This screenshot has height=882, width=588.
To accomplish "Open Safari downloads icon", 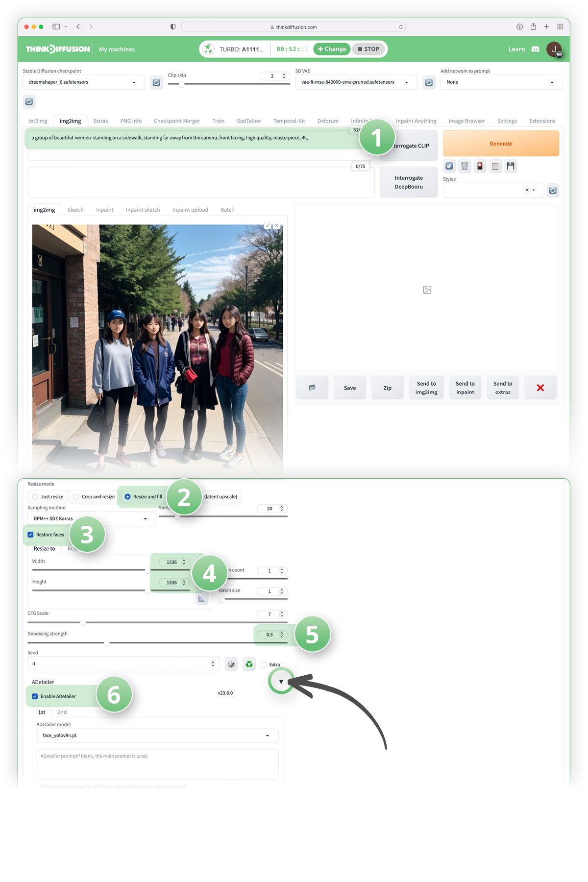I will [x=519, y=27].
